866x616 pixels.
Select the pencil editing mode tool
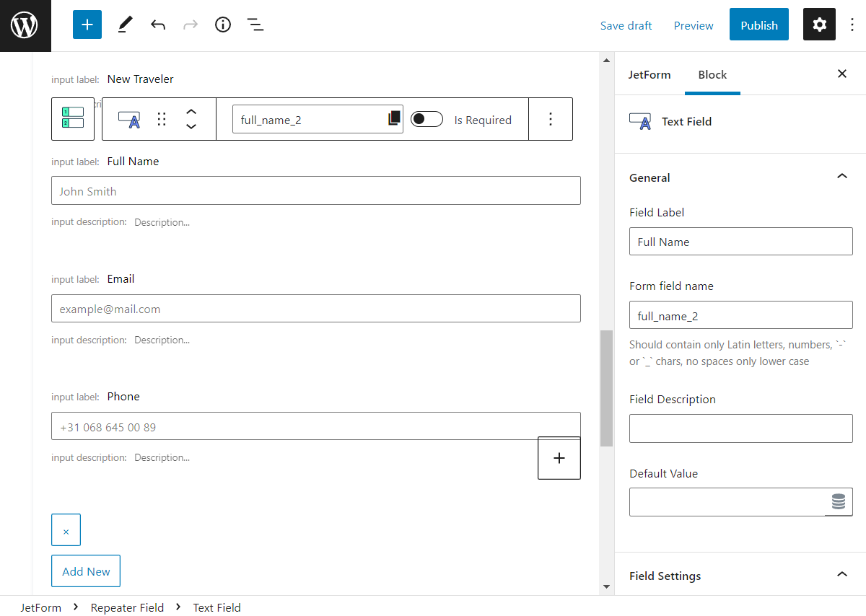pos(124,24)
